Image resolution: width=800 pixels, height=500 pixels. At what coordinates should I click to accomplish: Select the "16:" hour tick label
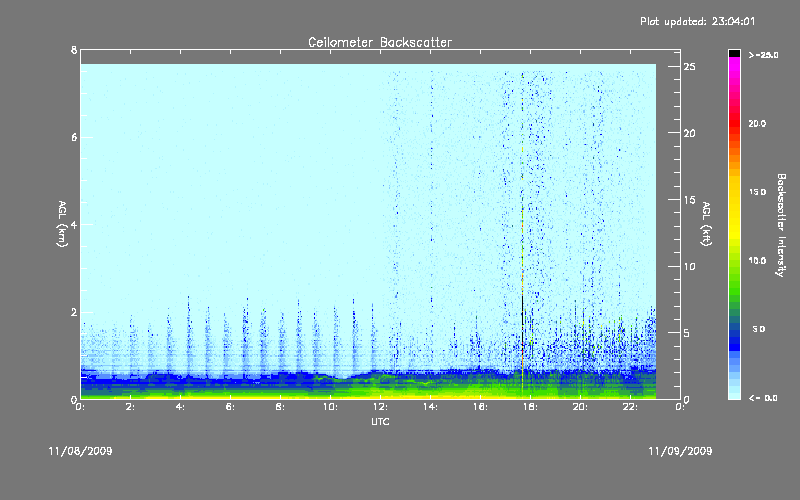[481, 407]
